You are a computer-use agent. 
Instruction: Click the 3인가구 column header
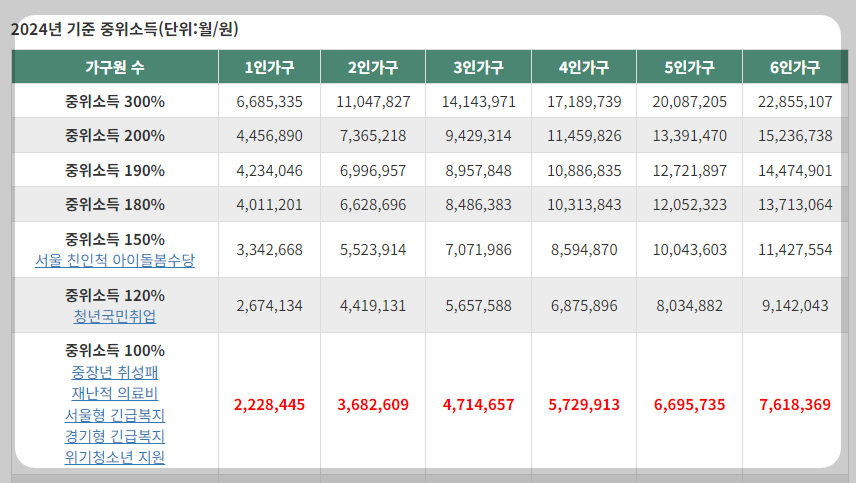478,67
